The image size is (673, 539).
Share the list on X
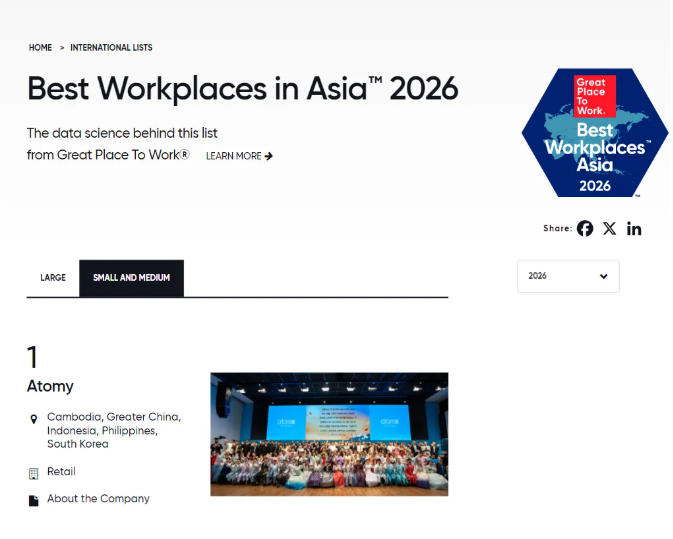609,229
